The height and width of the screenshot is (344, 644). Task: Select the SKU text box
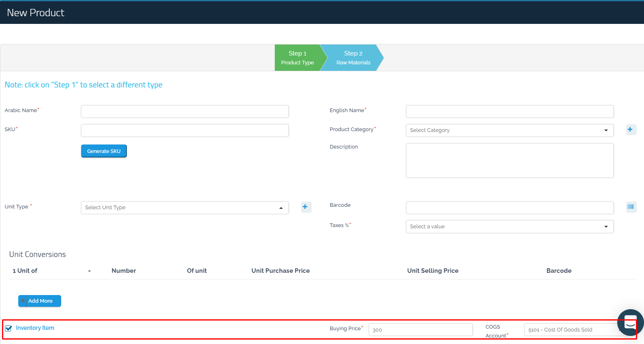coord(184,130)
